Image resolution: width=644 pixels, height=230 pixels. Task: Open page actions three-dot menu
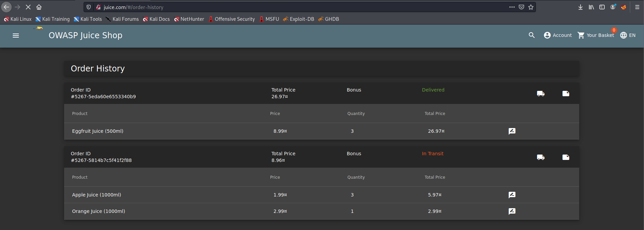512,7
